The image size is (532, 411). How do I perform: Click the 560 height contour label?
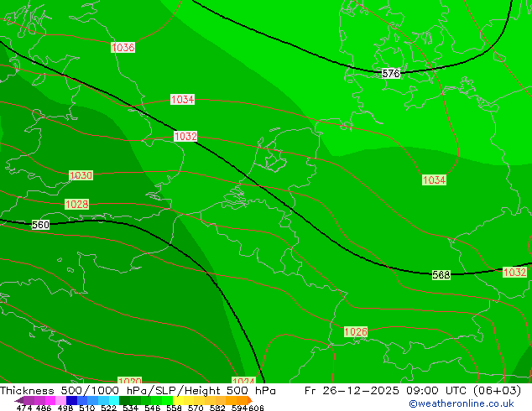(40, 225)
